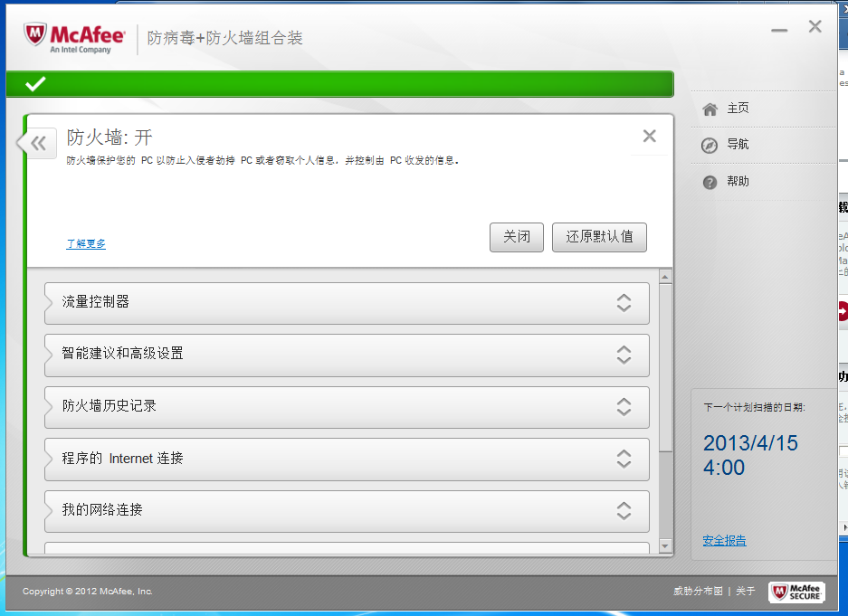Click the question mark help icon
The width and height of the screenshot is (848, 616).
click(x=710, y=182)
